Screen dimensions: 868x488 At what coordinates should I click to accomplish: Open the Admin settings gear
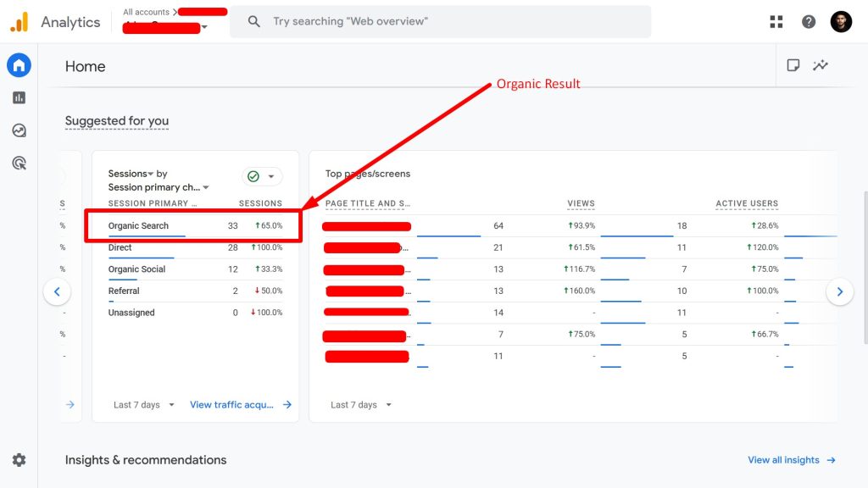(19, 460)
